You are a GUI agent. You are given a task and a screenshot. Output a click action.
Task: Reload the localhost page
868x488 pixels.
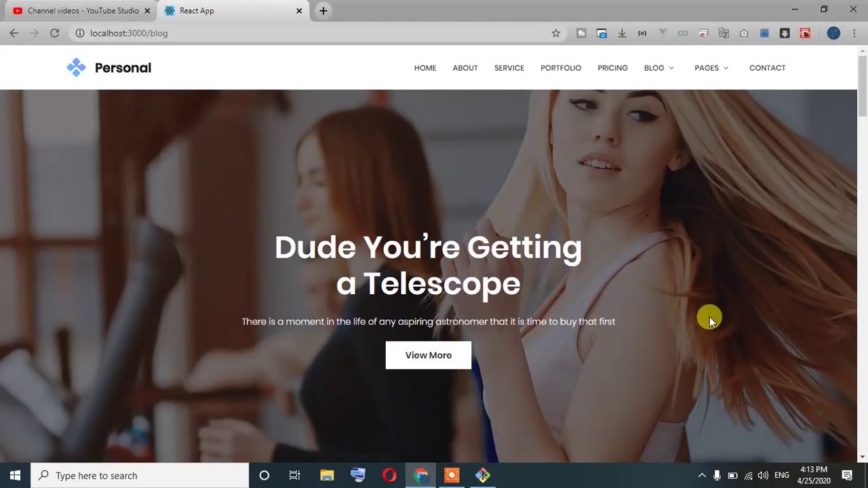[x=54, y=33]
